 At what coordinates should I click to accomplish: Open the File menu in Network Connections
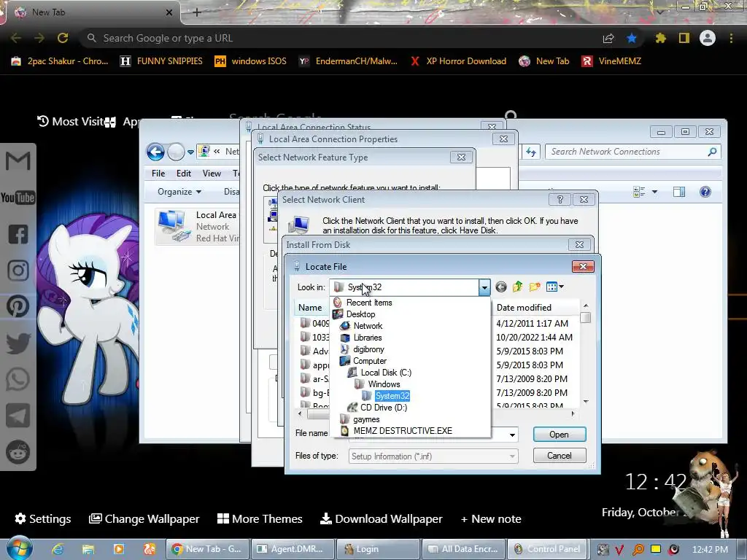pyautogui.click(x=158, y=174)
